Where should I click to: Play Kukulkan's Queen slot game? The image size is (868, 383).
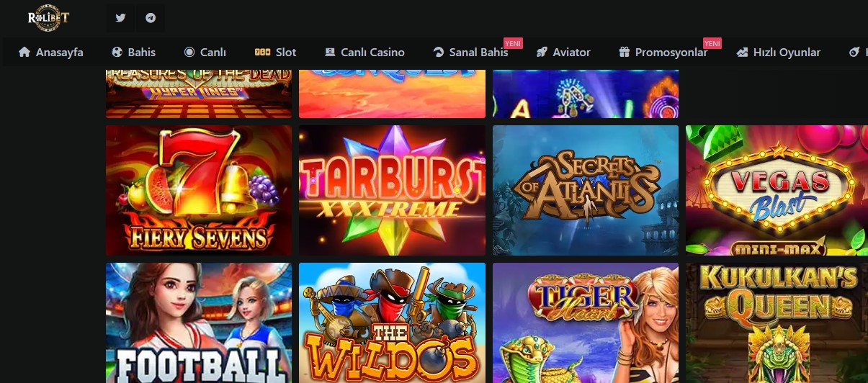tap(777, 323)
